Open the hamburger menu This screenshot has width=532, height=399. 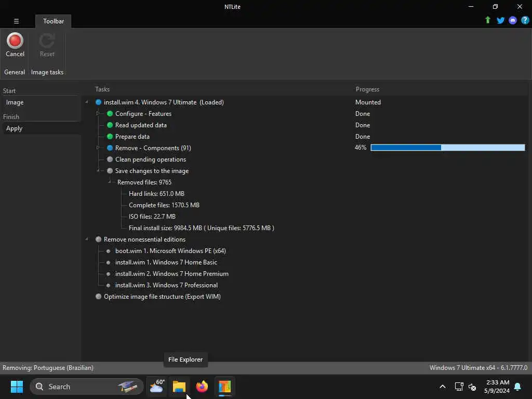point(16,21)
